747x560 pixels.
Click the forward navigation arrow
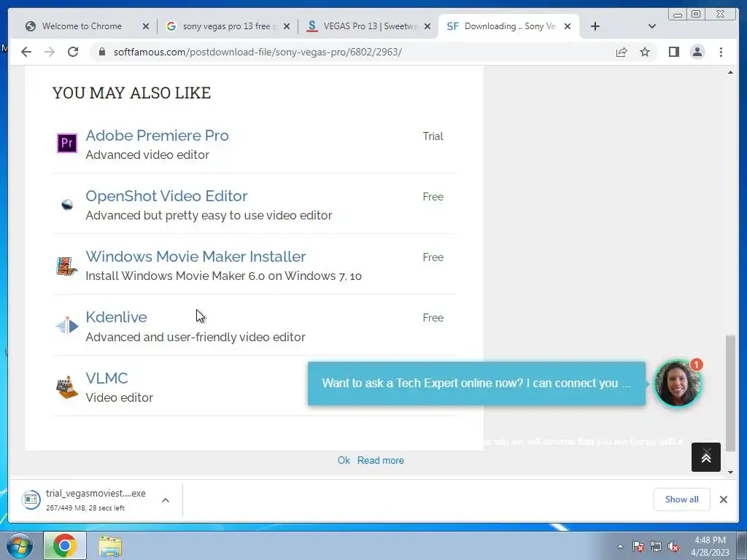point(50,52)
